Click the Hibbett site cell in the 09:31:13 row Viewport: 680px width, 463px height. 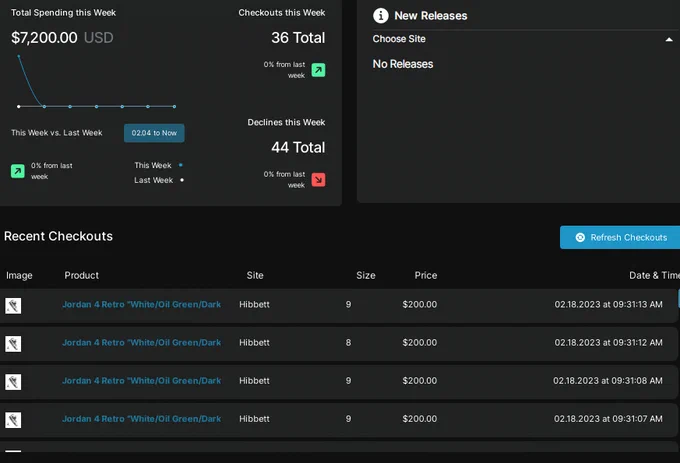point(254,304)
